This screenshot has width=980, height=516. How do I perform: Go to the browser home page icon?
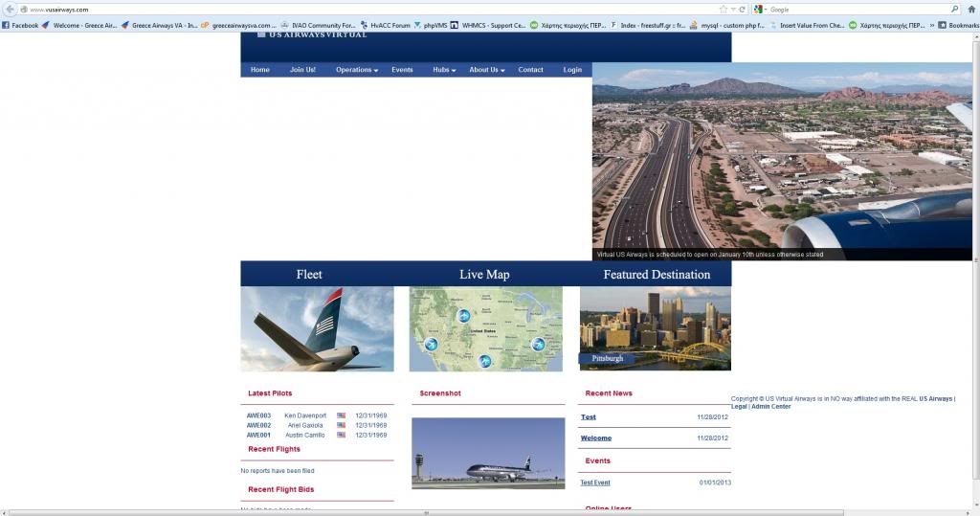[x=971, y=10]
